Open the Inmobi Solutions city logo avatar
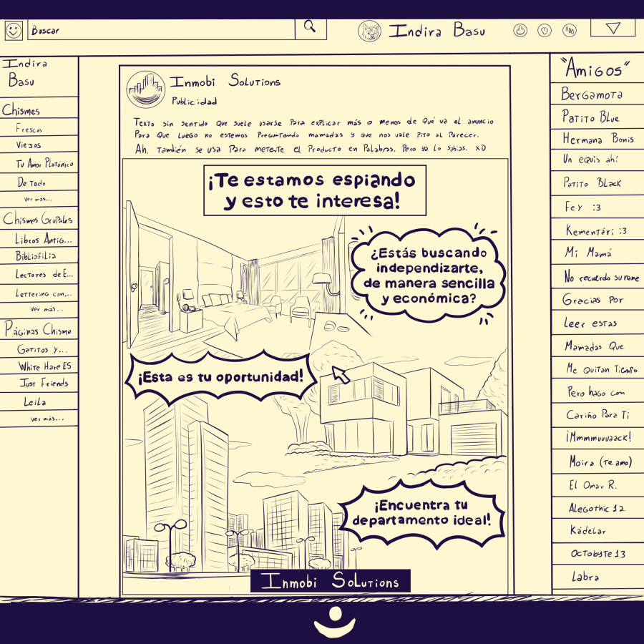 click(146, 89)
